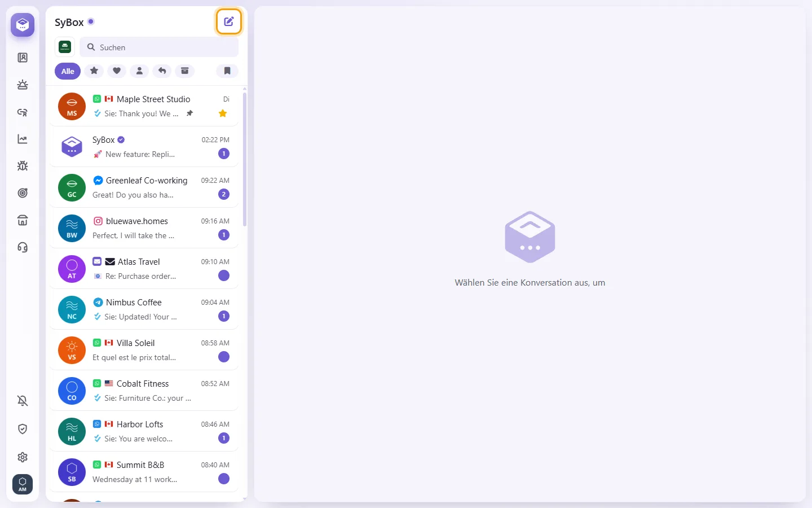Open the auto-reply arrow icon in the sidebar
The image size is (812, 508).
click(23, 112)
